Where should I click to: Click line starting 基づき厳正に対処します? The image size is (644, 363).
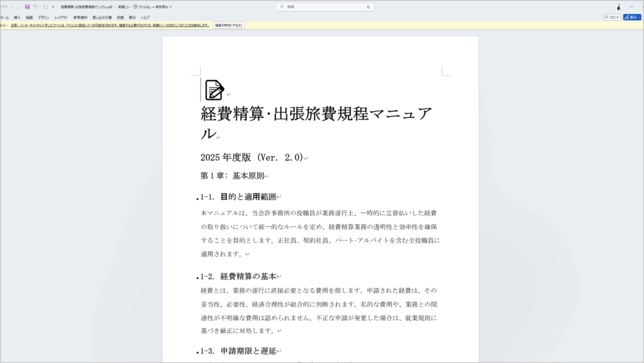[238, 331]
